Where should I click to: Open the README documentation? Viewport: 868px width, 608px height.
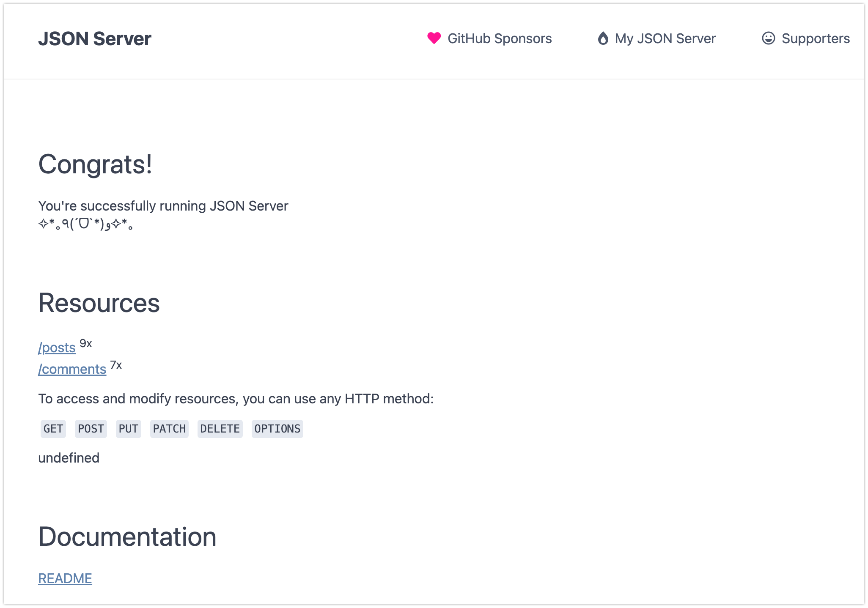pos(65,578)
